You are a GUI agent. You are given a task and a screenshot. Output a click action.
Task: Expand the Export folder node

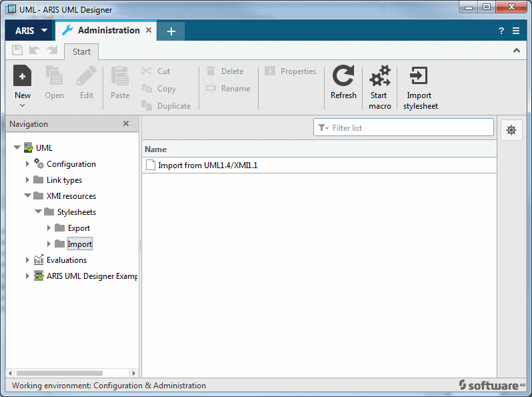49,228
